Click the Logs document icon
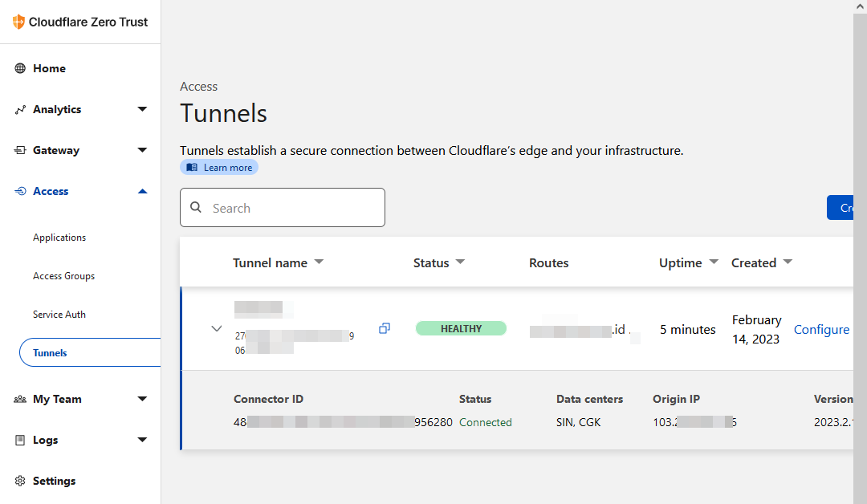The width and height of the screenshot is (867, 504). [x=20, y=440]
